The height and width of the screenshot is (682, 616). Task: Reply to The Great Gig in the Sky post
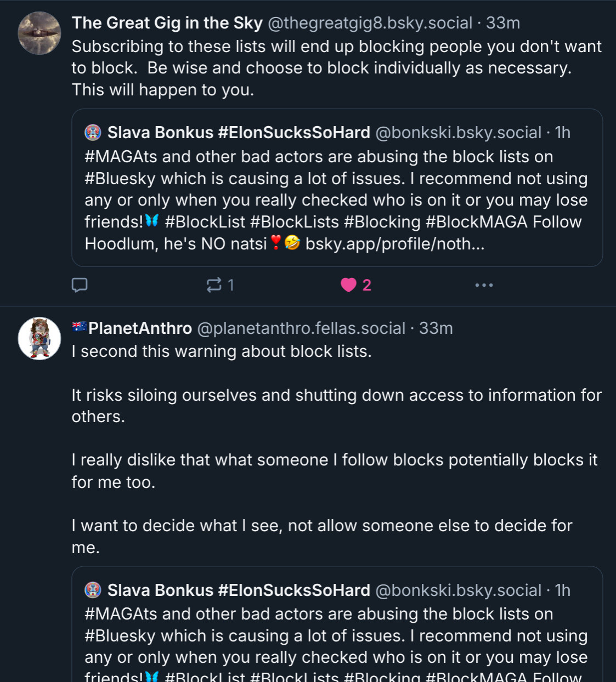click(x=80, y=285)
